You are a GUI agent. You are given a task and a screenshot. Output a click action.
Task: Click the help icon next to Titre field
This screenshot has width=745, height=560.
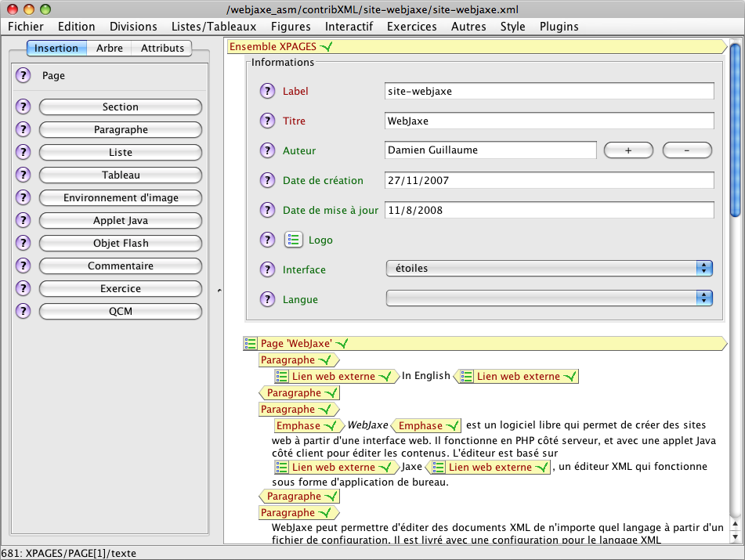pyautogui.click(x=268, y=121)
